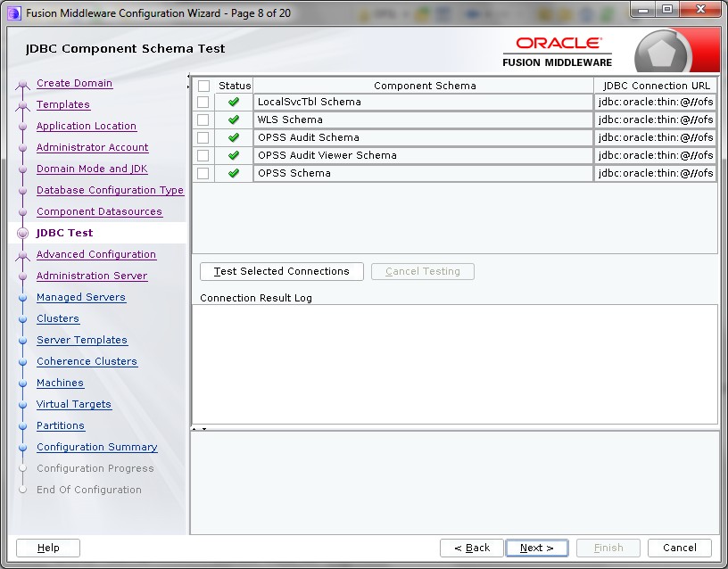Screen dimensions: 728x569
Task: Select the WLS Schema cell
Action: (x=423, y=120)
